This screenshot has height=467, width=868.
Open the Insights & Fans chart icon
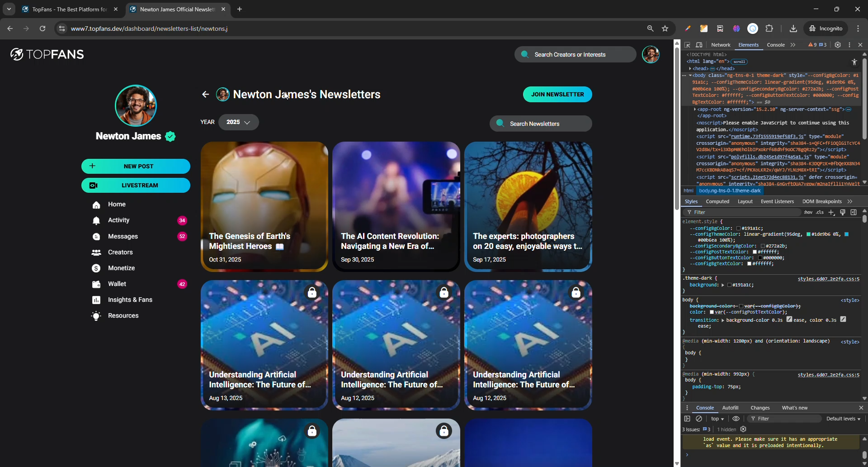click(96, 300)
